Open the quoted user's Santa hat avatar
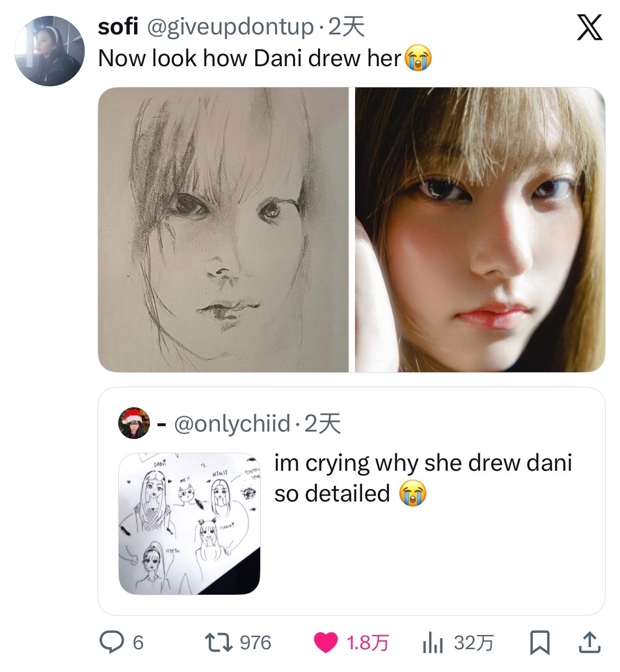 point(134,423)
